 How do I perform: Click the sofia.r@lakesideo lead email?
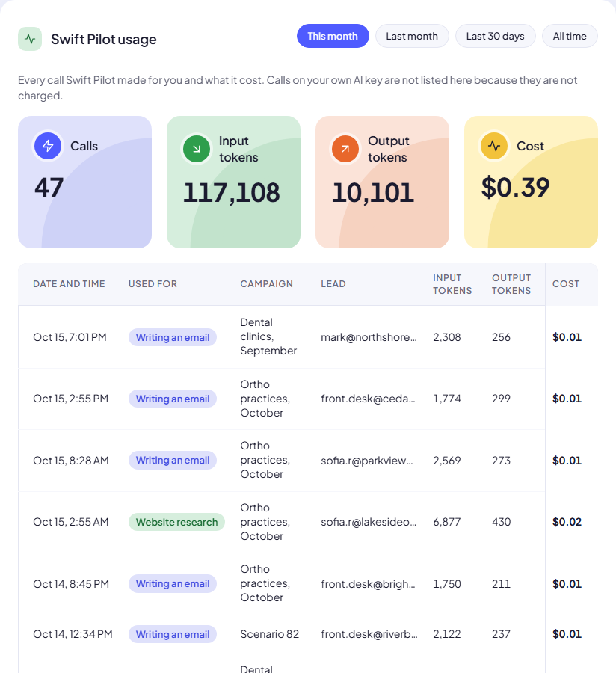[369, 522]
